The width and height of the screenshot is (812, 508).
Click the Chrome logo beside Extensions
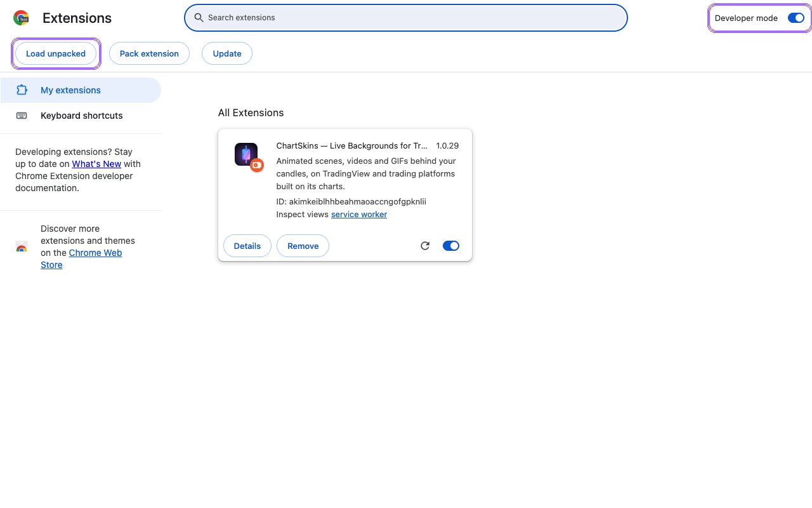tap(21, 18)
